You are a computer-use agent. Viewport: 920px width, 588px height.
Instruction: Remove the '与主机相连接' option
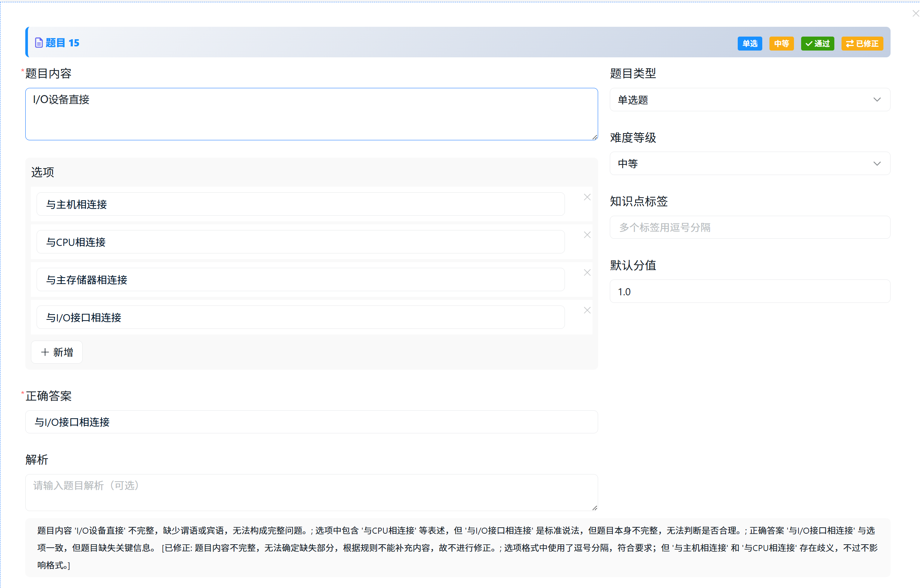(x=587, y=197)
